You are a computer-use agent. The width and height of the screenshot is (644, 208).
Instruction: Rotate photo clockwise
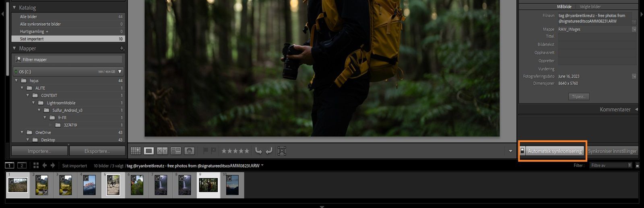(x=269, y=151)
